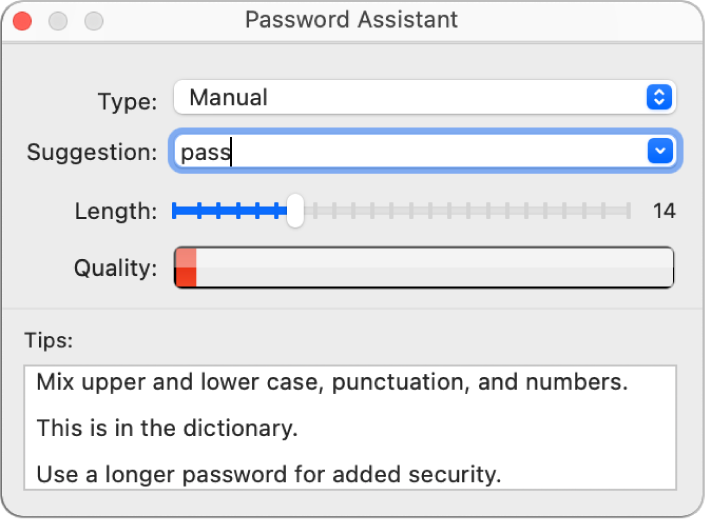
Task: Click the Length slider's white round handle
Action: [294, 211]
